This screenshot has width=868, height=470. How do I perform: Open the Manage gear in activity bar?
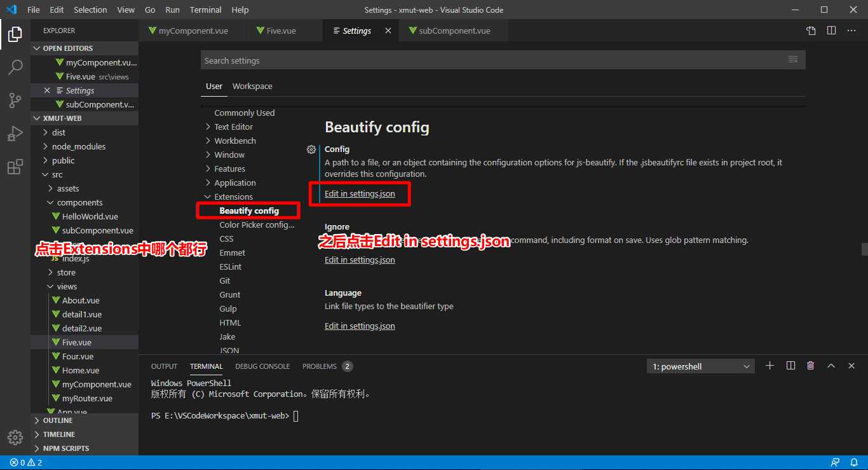click(x=15, y=438)
